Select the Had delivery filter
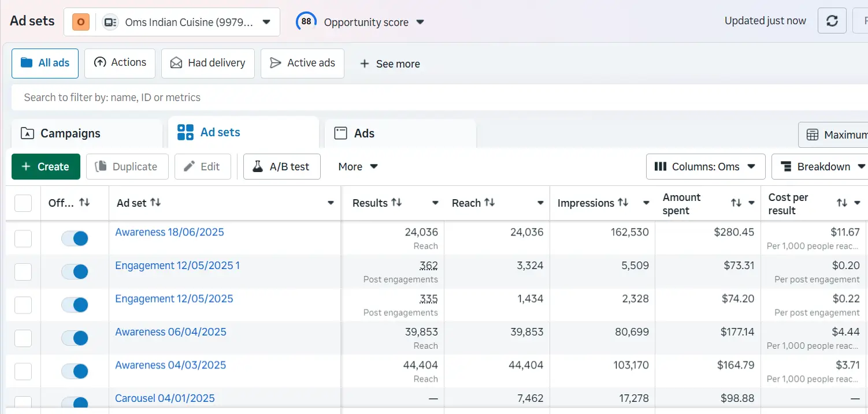This screenshot has height=414, width=868. [x=207, y=63]
